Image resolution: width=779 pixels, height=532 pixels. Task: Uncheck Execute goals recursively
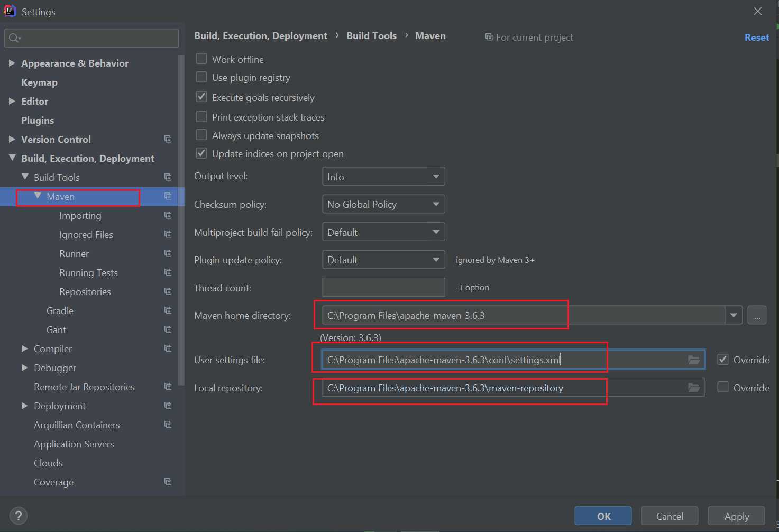tap(201, 97)
